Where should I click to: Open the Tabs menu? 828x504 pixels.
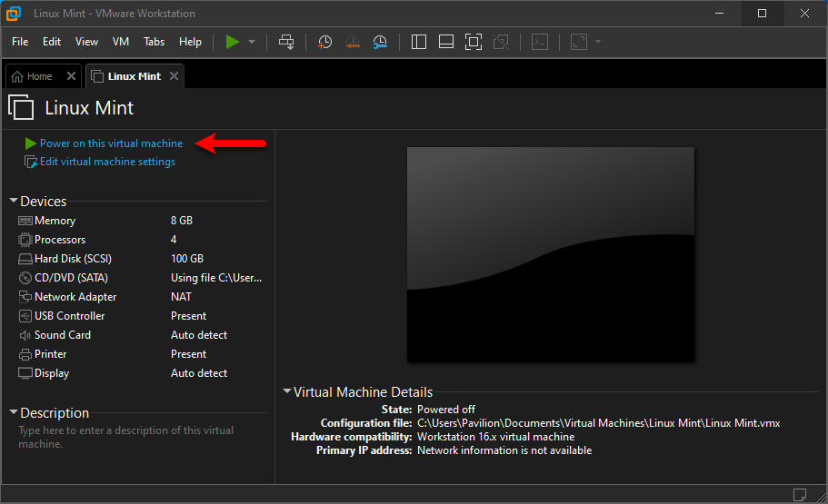(155, 42)
